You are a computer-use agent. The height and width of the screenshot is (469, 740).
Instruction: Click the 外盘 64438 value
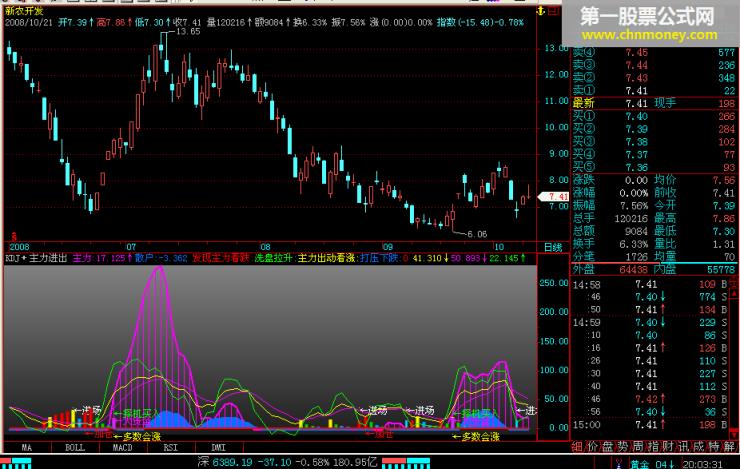[x=633, y=269]
